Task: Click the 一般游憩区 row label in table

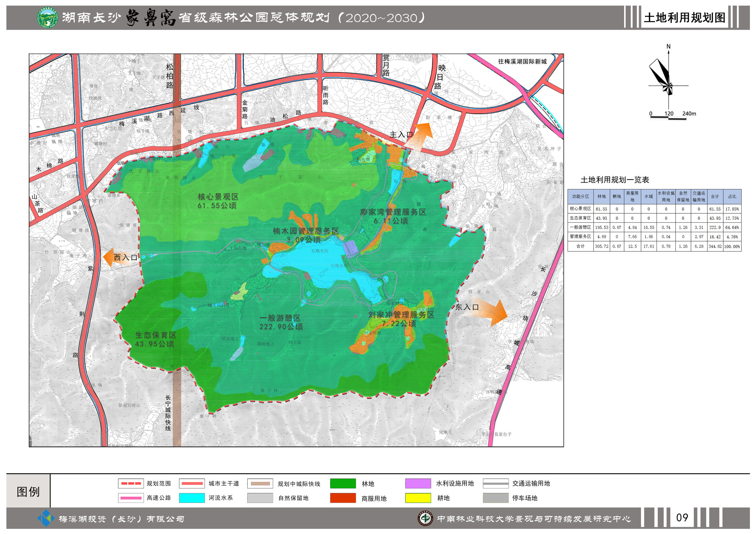Action: tap(581, 227)
